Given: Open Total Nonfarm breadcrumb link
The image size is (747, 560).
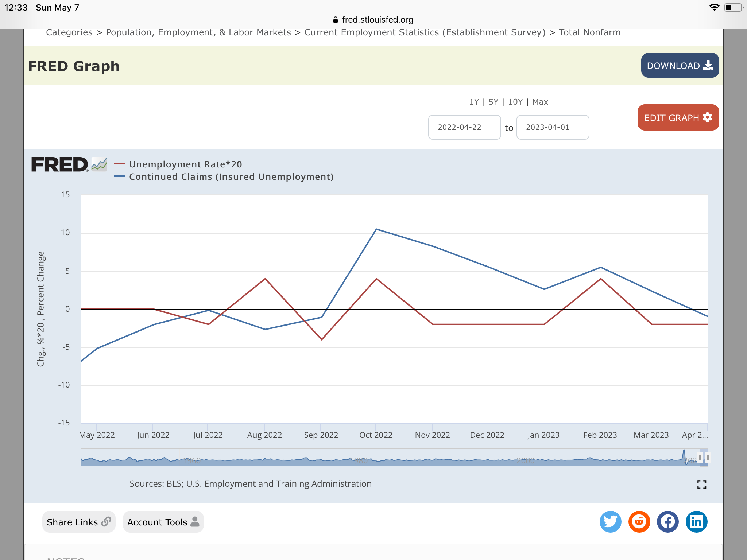Looking at the screenshot, I should click(589, 32).
